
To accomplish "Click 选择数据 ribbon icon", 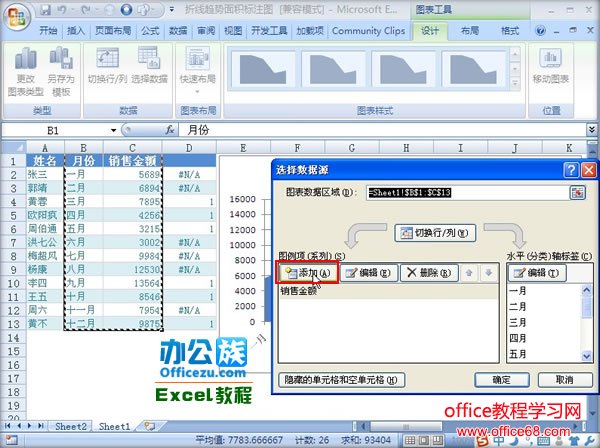I will coord(149,65).
